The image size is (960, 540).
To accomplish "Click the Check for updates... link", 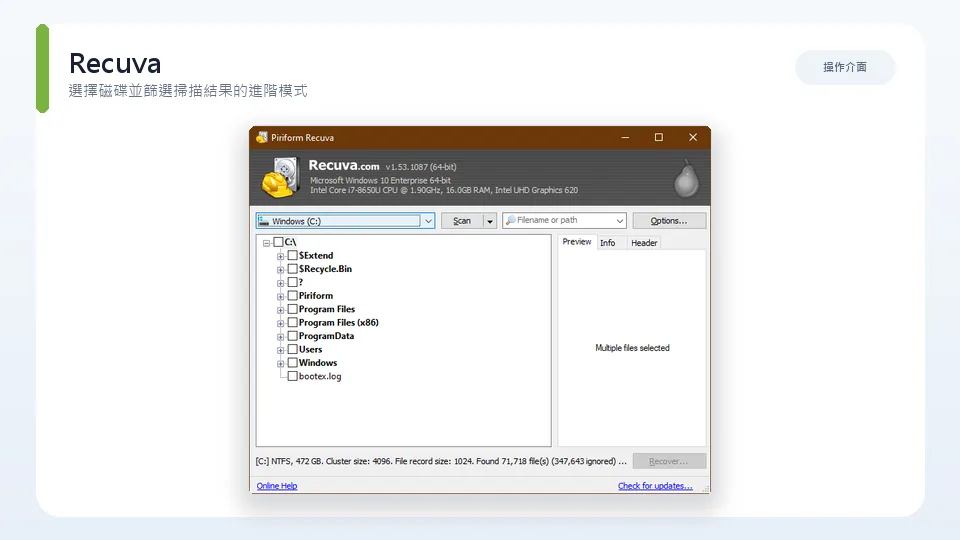I will [655, 486].
